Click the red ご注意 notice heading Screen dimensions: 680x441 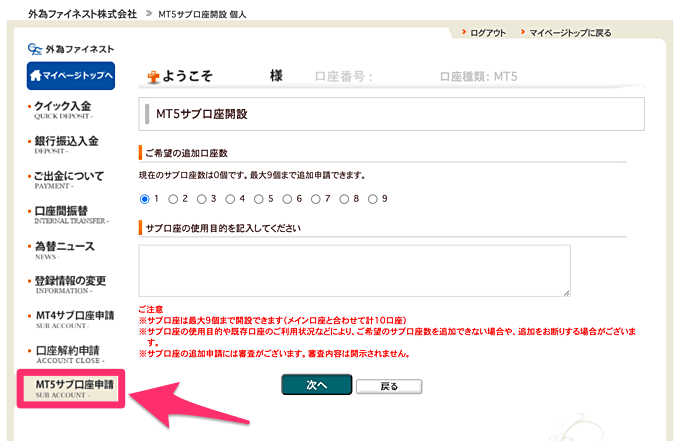pos(150,309)
